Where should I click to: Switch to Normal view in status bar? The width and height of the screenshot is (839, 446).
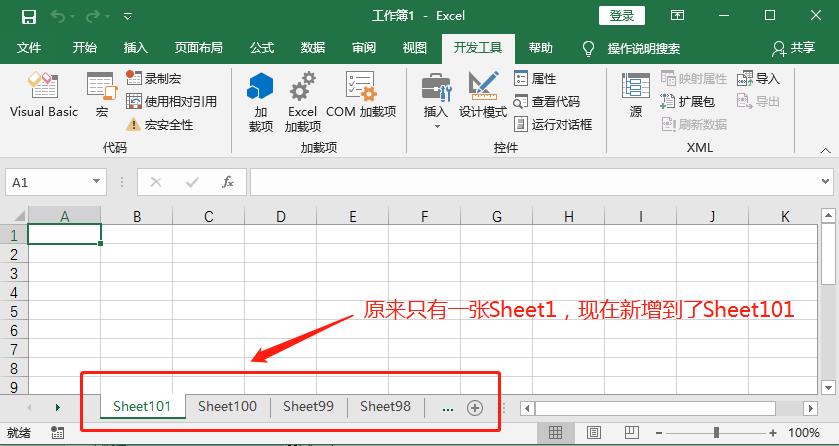pyautogui.click(x=556, y=433)
